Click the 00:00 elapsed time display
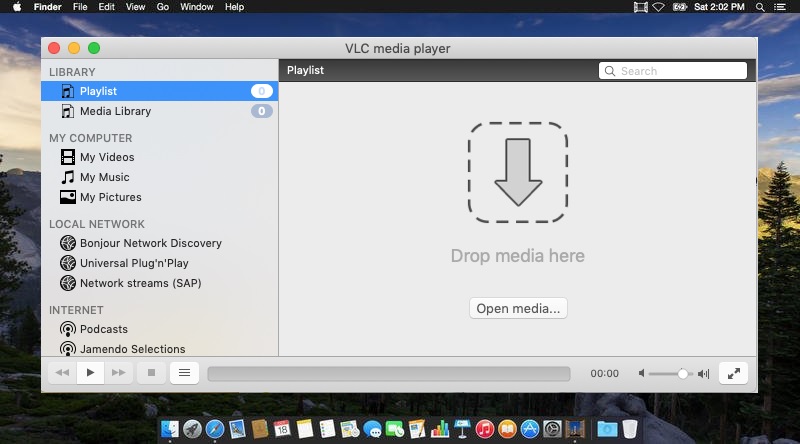 pyautogui.click(x=605, y=374)
